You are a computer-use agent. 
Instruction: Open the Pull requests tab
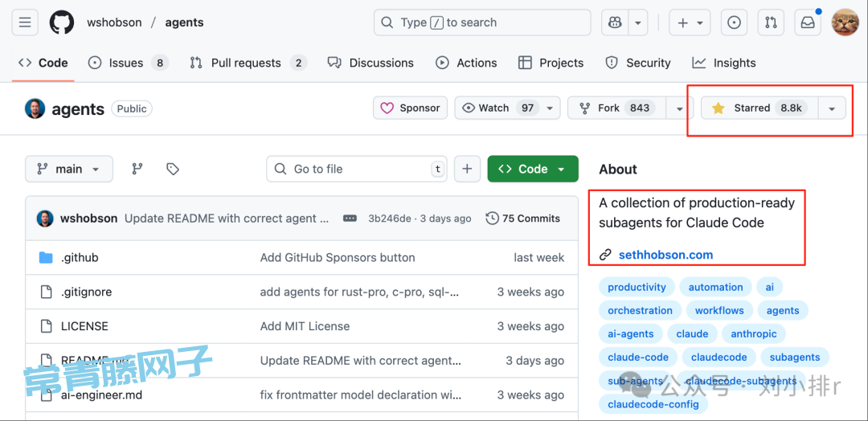248,63
